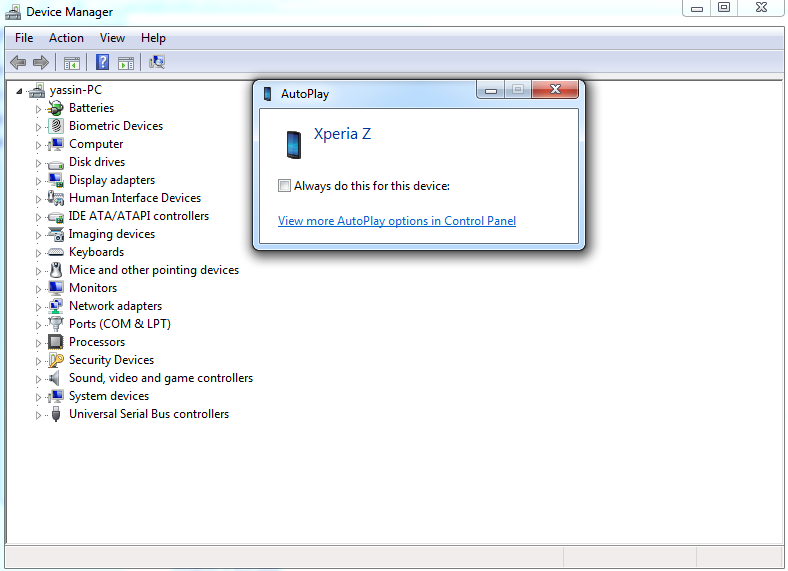This screenshot has width=788, height=571.
Task: Collapse the yassin-PC root node
Action: pyautogui.click(x=19, y=91)
